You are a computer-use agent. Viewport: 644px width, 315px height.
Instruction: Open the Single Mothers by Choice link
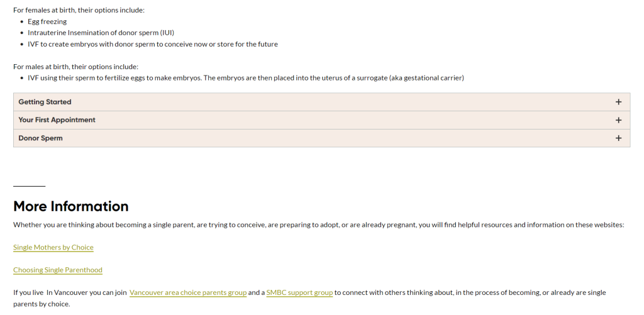tap(53, 248)
